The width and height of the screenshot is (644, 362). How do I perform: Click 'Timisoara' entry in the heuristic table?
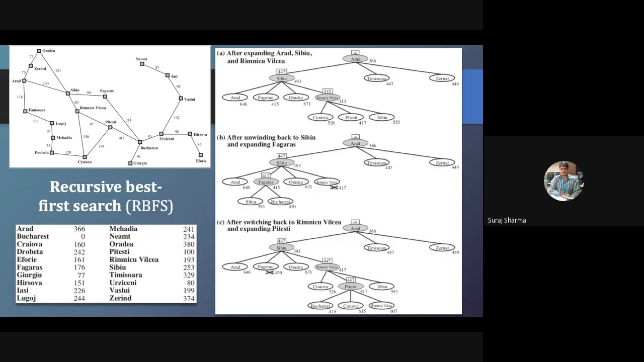tap(126, 275)
